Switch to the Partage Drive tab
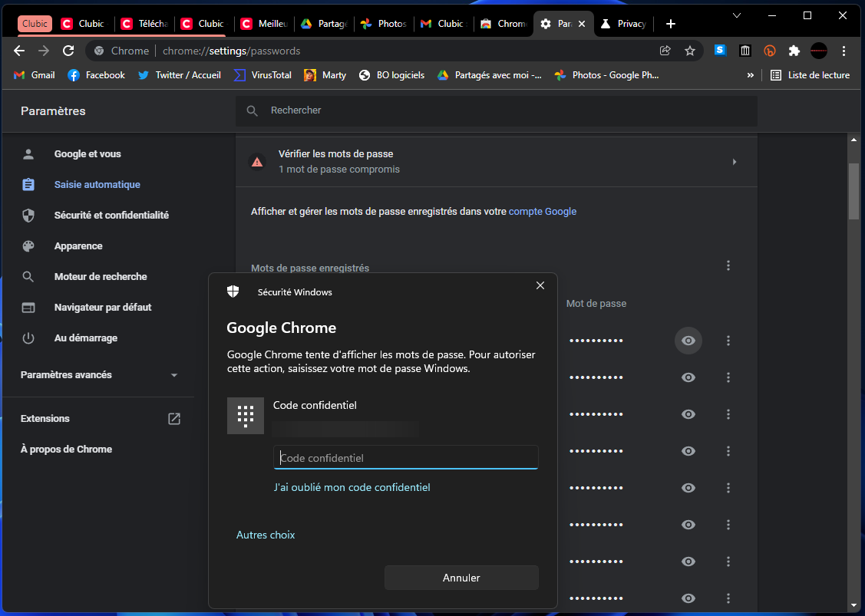This screenshot has width=865, height=616. coord(325,24)
